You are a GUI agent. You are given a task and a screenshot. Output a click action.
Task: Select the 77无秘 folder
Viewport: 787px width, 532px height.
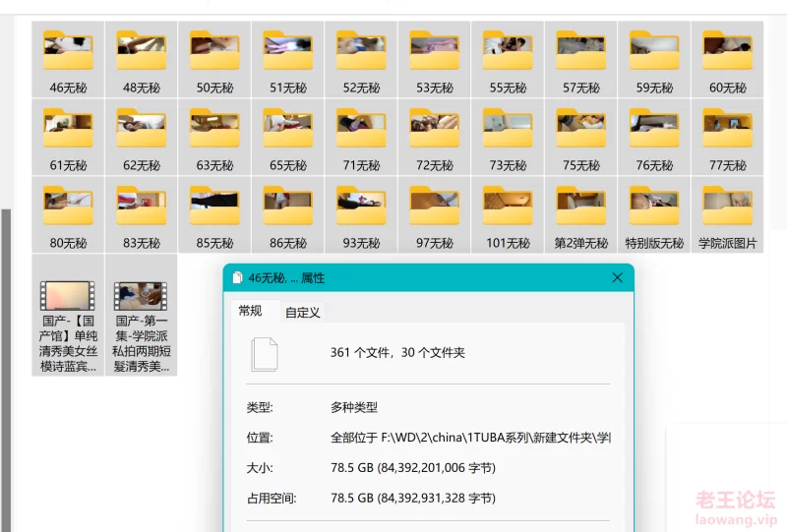728,137
